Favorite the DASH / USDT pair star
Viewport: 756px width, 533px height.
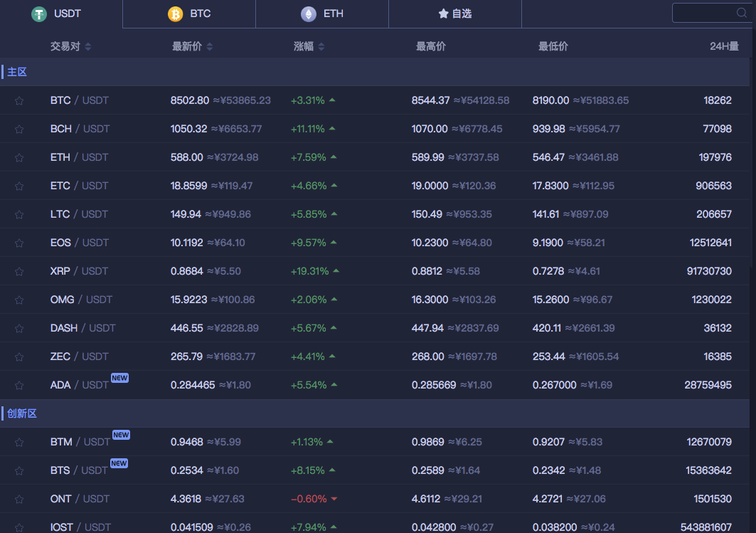pyautogui.click(x=19, y=329)
